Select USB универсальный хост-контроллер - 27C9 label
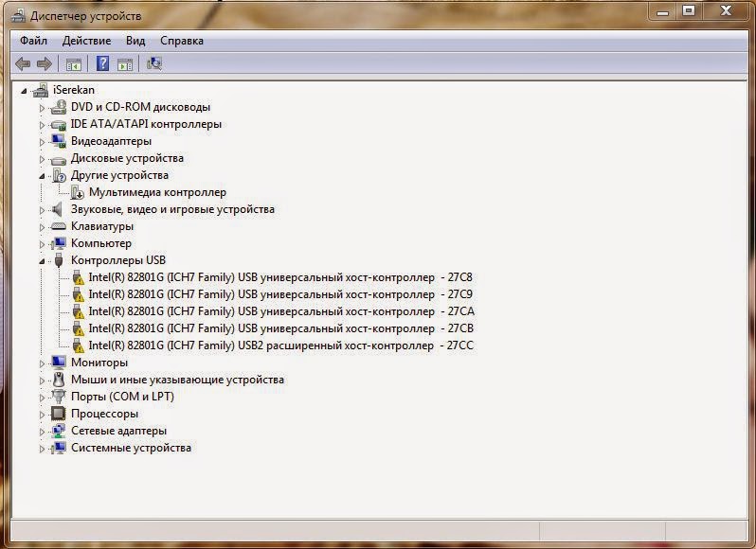 [280, 294]
